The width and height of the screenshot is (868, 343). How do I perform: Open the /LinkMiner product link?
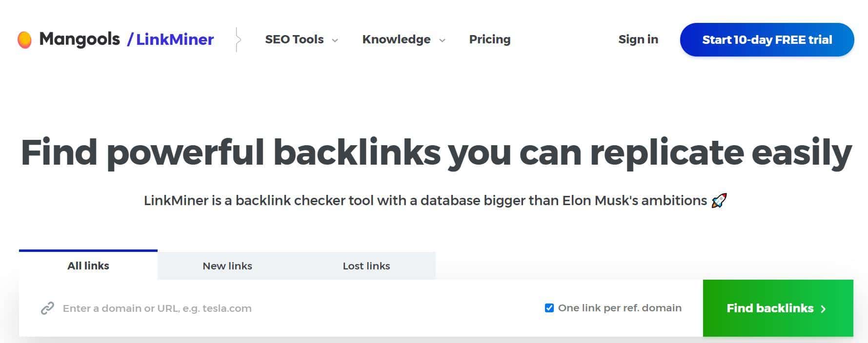pyautogui.click(x=170, y=39)
